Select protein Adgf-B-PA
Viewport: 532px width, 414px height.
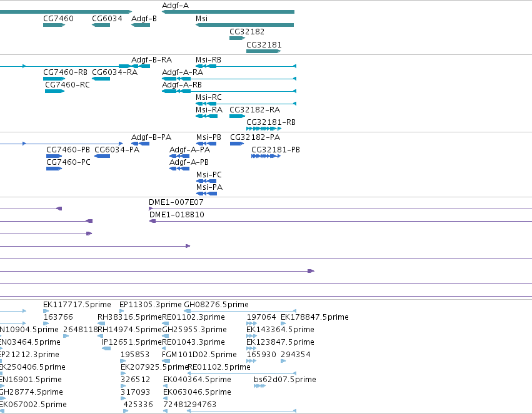pos(140,144)
